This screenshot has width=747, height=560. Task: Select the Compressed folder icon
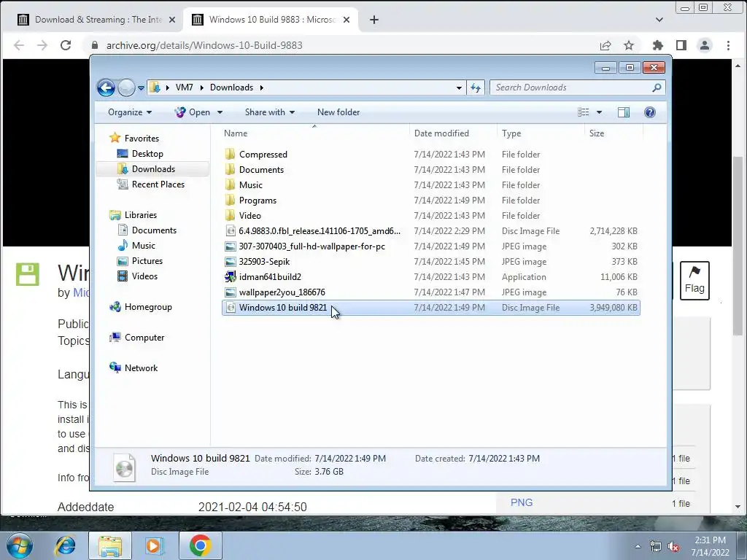coord(230,155)
